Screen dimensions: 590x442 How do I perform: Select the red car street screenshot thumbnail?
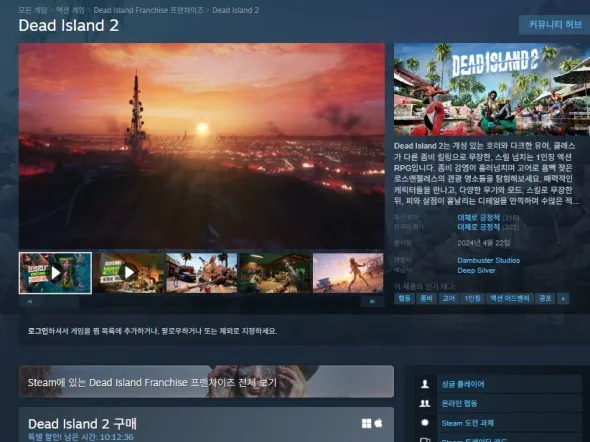point(202,273)
